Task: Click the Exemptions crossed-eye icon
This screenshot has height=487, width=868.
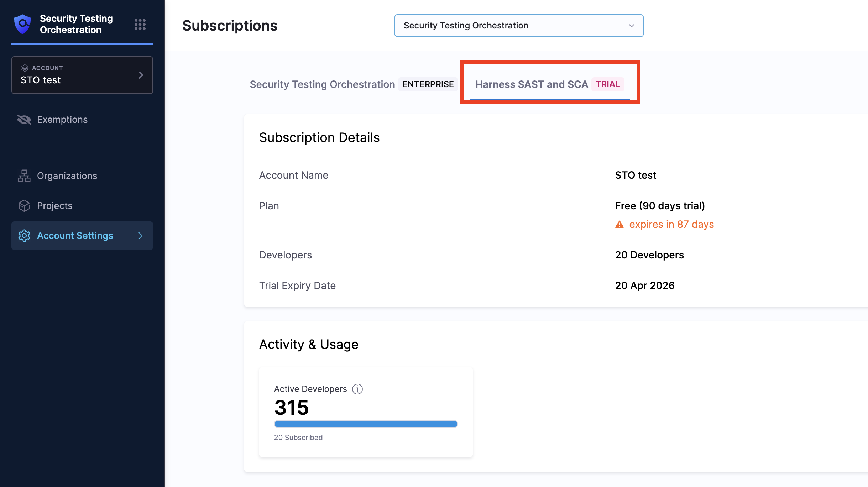Action: point(24,120)
